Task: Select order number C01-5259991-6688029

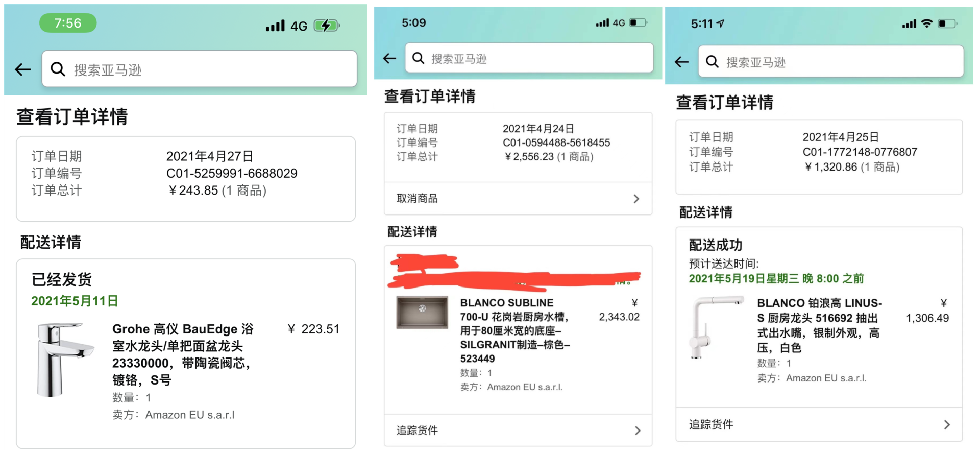Action: point(232,173)
